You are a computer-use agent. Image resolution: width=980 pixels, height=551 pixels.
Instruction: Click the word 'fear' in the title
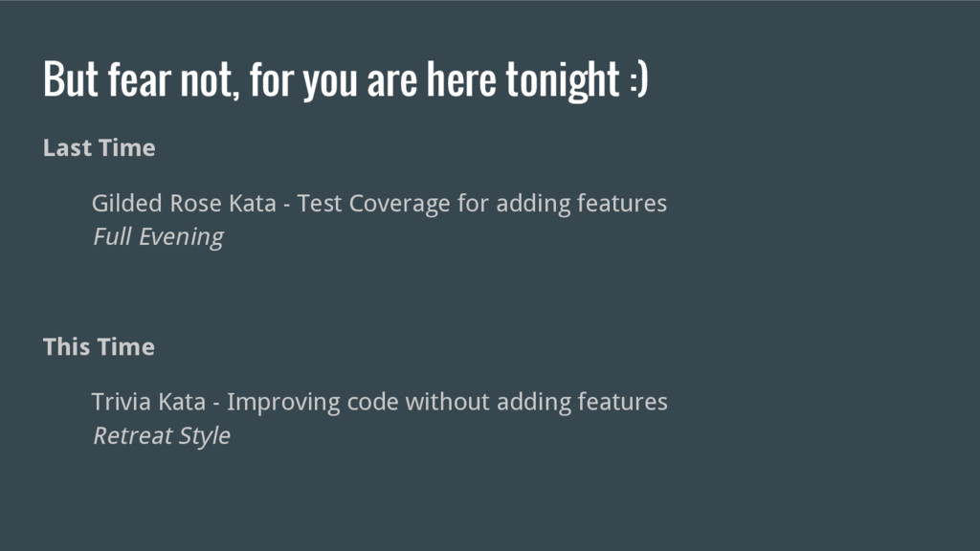point(140,79)
